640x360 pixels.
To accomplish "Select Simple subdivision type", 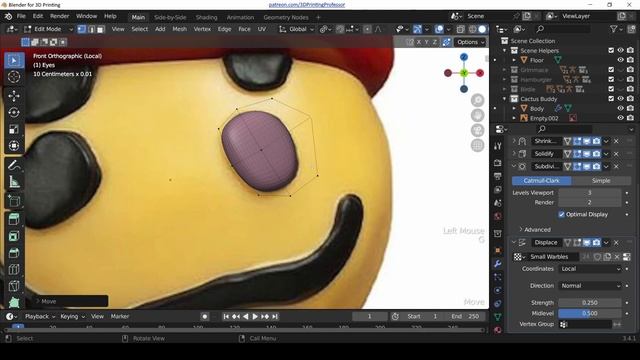I will point(601,180).
